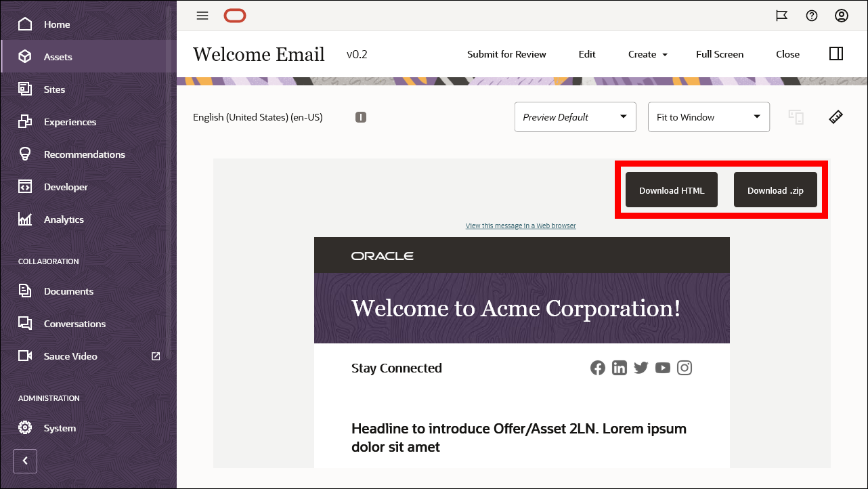Expand the Create menu
The height and width of the screenshot is (489, 868).
coord(647,54)
